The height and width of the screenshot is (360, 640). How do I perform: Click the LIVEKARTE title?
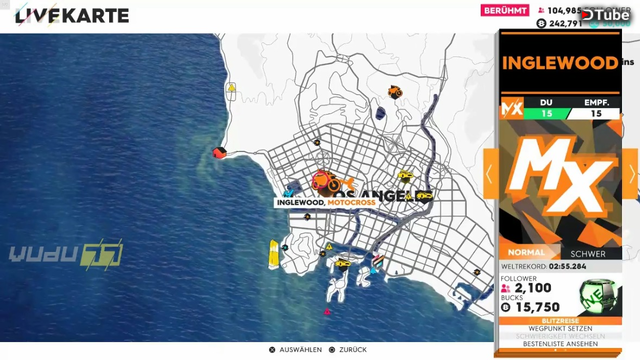point(72,16)
